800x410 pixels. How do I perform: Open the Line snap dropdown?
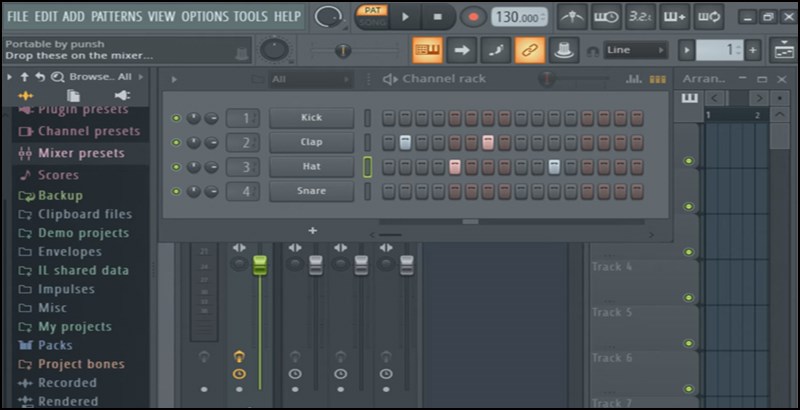[637, 50]
